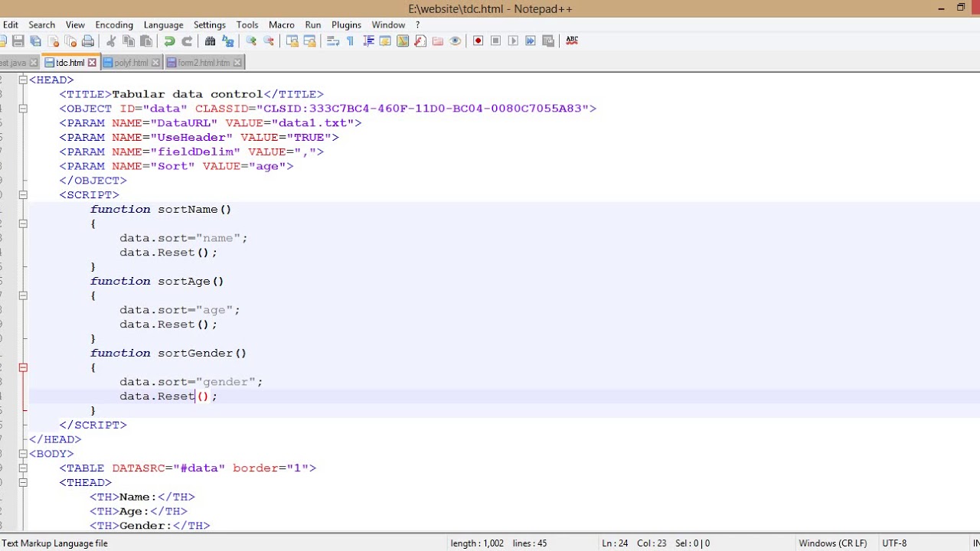Click the Zoom Out magnifier icon
The image size is (980, 551).
tap(269, 41)
